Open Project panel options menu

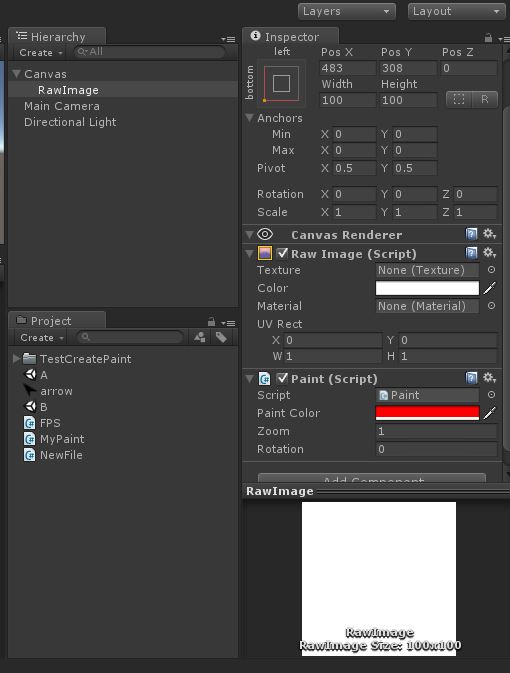coord(228,323)
